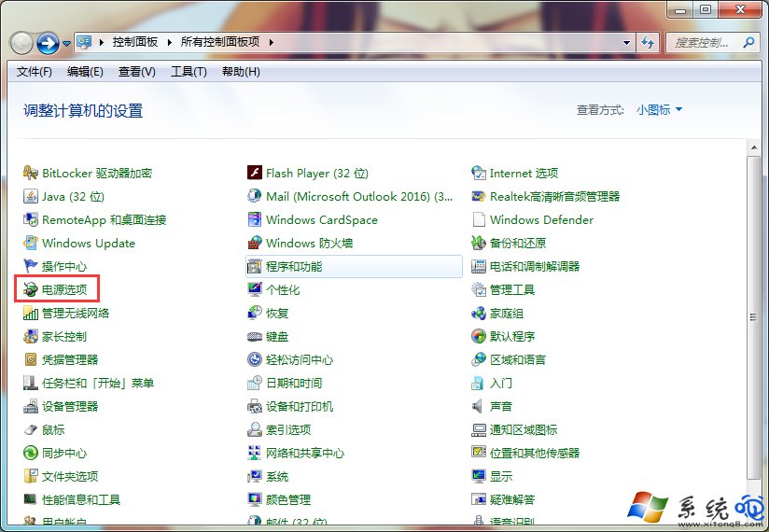Click the scrollbar up arrow
The image size is (769, 532).
[x=753, y=147]
